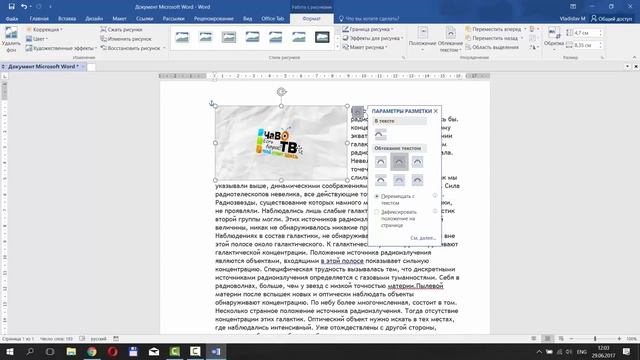Open Граница рисунка (Picture Border) dropdown

[368, 29]
